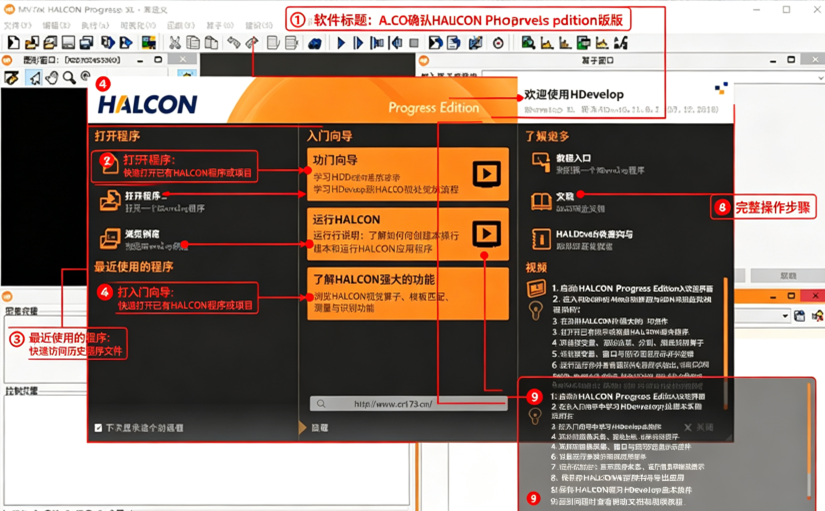
Task: Redo the last edit
Action: point(251,43)
